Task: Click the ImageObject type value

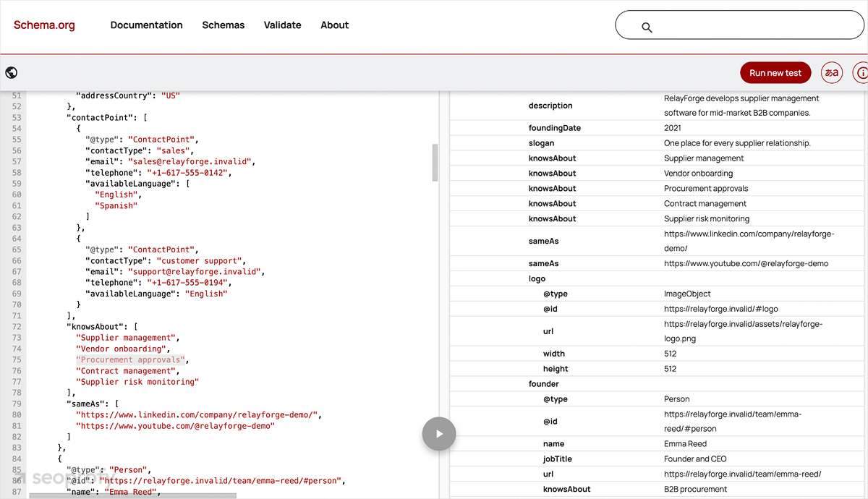Action: (687, 294)
